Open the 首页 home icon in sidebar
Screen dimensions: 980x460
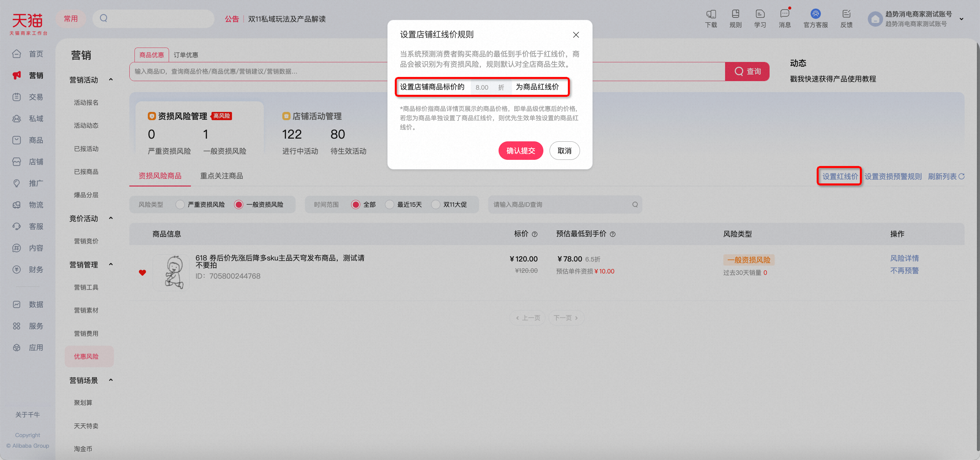click(x=16, y=54)
